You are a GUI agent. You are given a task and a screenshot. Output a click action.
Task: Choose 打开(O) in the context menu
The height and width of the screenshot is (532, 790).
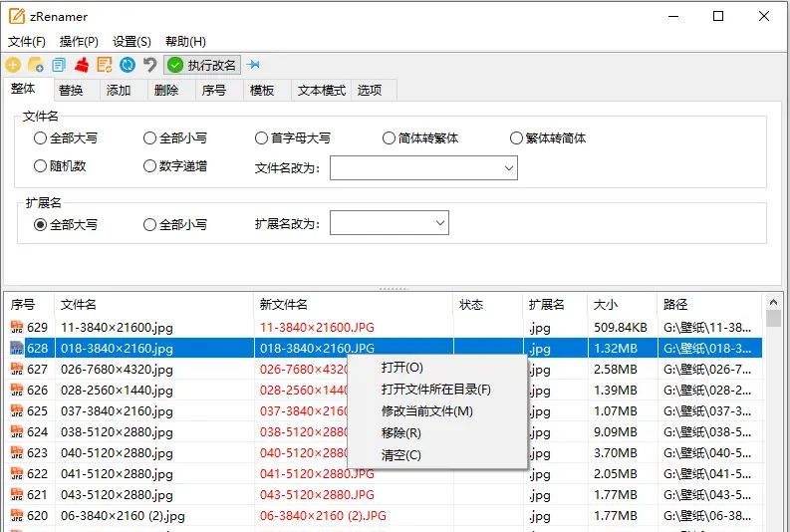[437, 368]
